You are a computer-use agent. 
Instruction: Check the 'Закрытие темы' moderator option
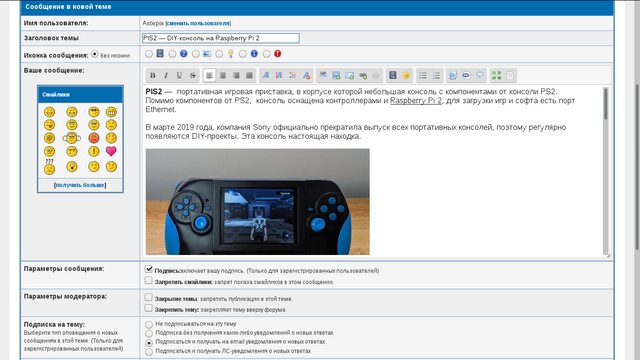[149, 297]
